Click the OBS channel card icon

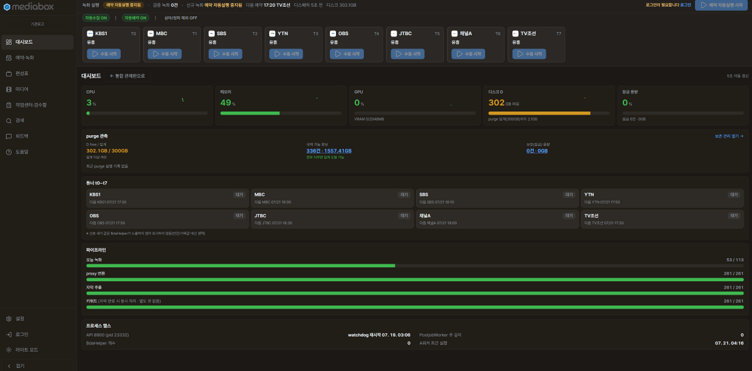(333, 34)
